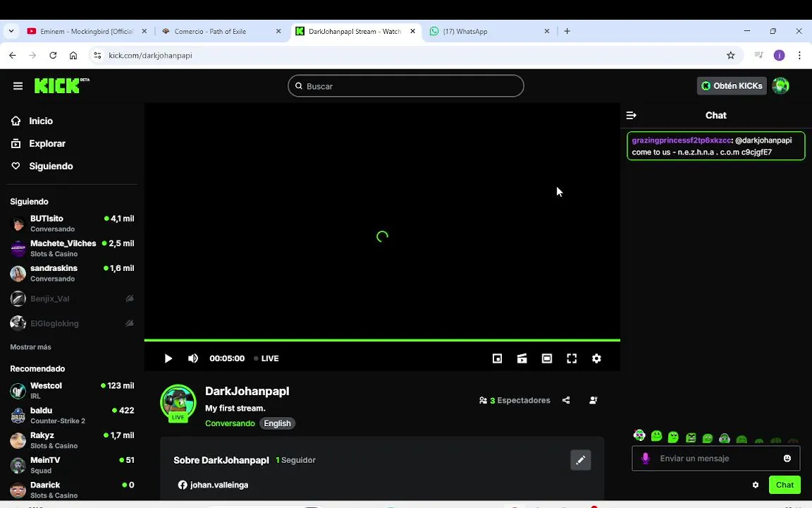This screenshot has height=508, width=812.
Task: Open Machete_Vilches channel in sidebar
Action: 72,248
